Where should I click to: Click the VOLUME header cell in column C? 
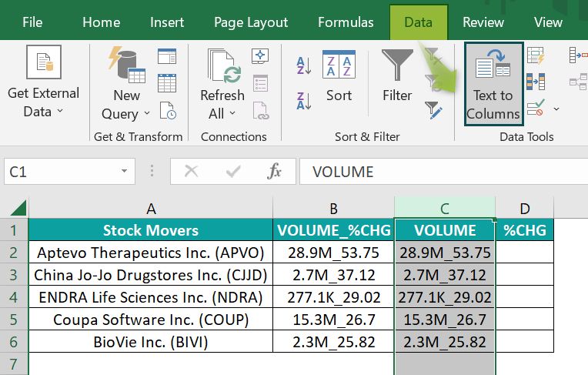click(x=445, y=230)
